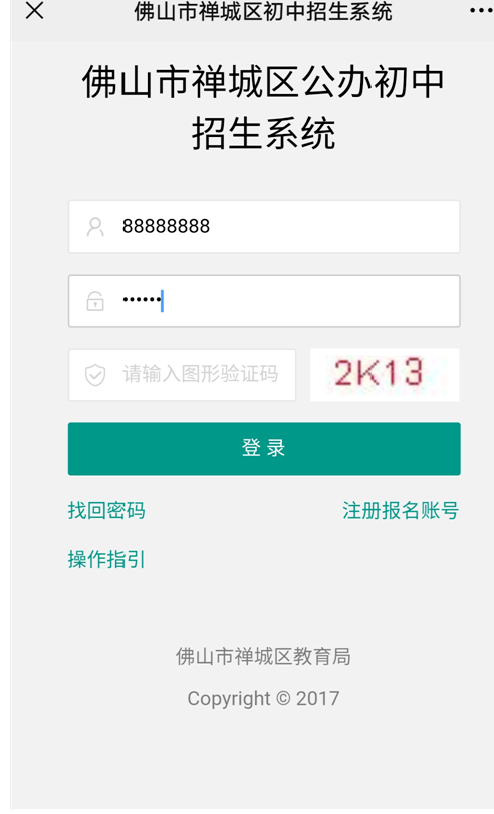This screenshot has width=494, height=814.
Task: Click the footer text 佛山市禅城区教育局
Action: pos(263,656)
